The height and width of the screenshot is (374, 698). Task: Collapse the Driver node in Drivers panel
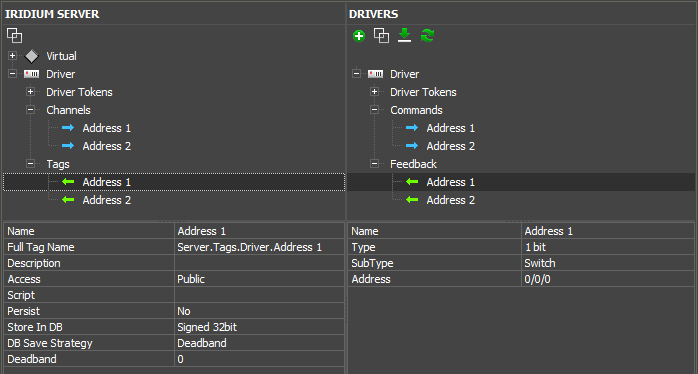point(357,74)
